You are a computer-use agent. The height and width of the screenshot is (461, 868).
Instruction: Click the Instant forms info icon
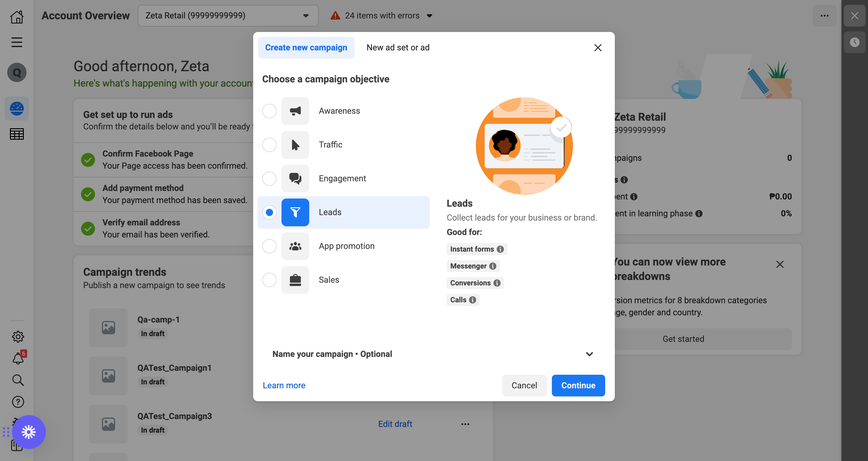500,249
